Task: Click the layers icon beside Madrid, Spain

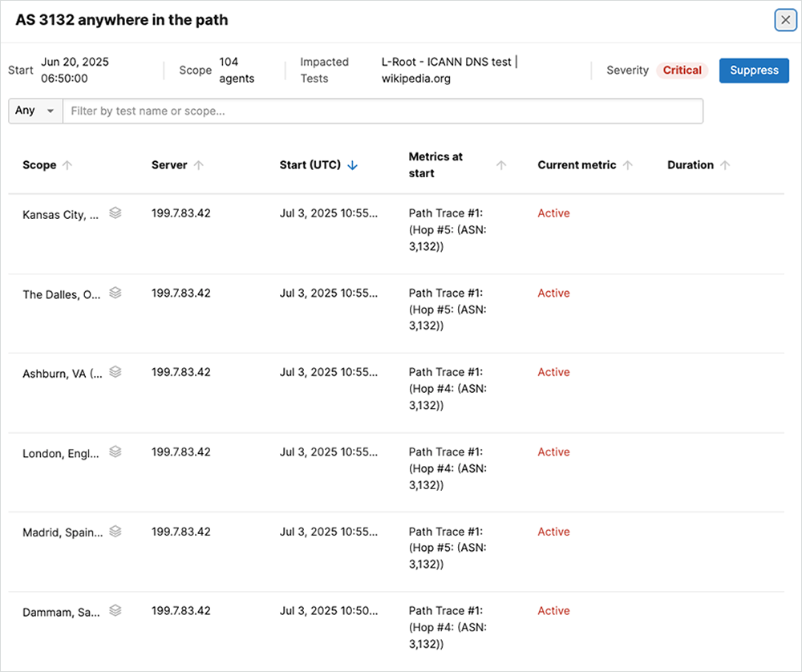Action: [x=115, y=531]
